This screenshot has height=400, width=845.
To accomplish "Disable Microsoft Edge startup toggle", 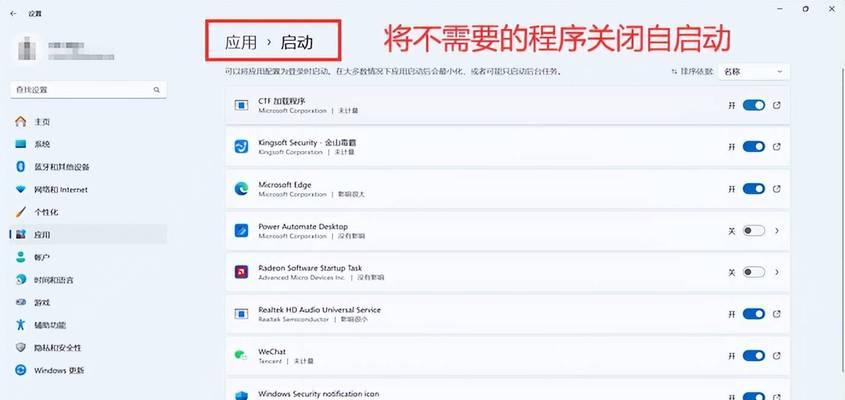I will 753,189.
